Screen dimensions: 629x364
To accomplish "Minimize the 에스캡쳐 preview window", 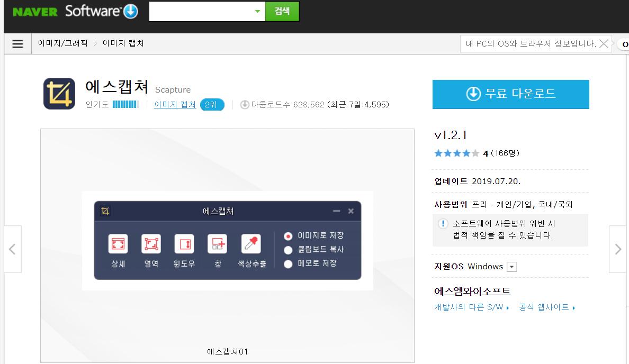I will click(x=337, y=211).
